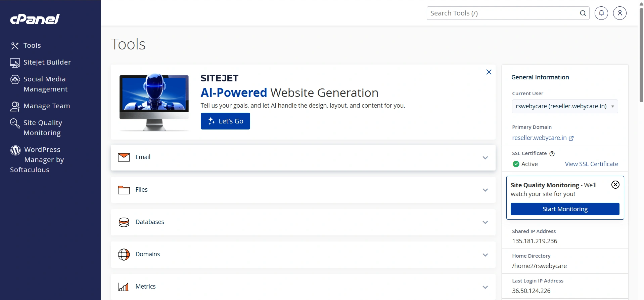The width and height of the screenshot is (644, 300).
Task: Click the page vertical scrollbar
Action: coord(641,55)
